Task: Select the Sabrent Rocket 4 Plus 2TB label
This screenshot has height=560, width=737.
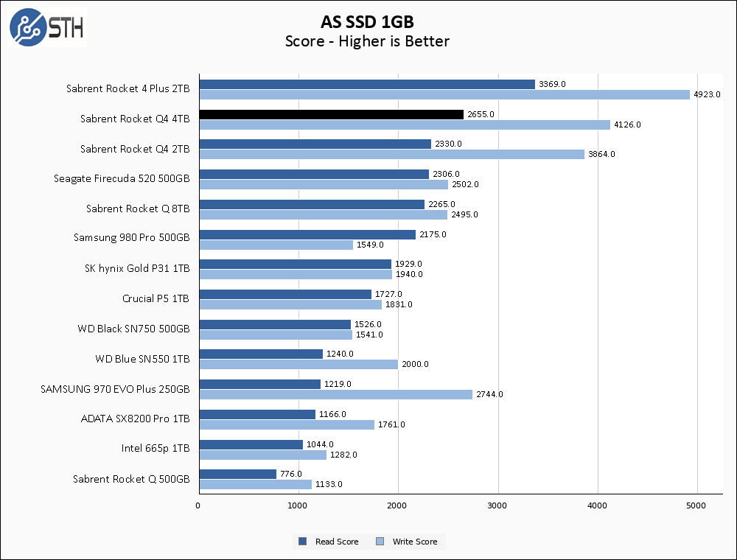Action: pyautogui.click(x=128, y=89)
